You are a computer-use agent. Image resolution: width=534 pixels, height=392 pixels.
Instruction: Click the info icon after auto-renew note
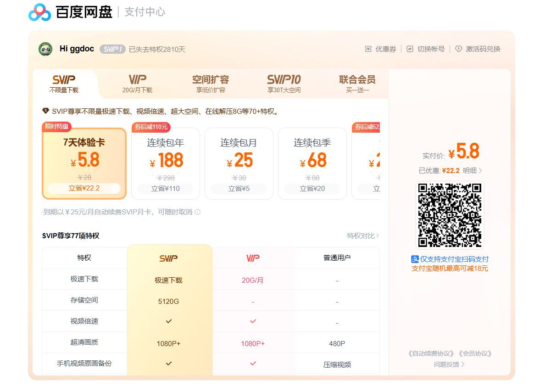(x=198, y=212)
